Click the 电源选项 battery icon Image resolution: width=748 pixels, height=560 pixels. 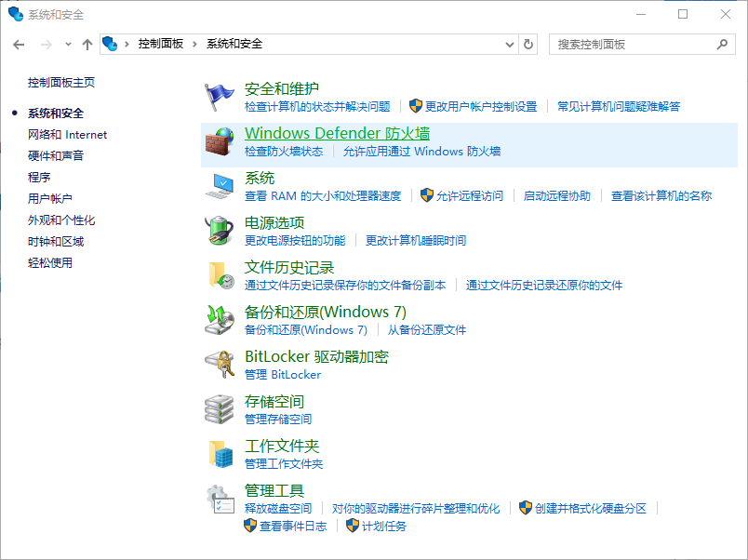(x=220, y=232)
